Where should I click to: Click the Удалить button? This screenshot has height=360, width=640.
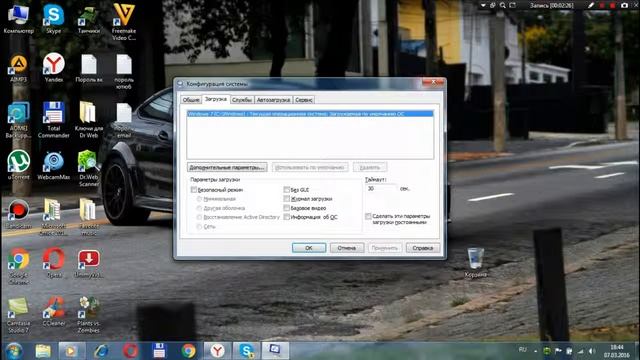click(x=370, y=167)
